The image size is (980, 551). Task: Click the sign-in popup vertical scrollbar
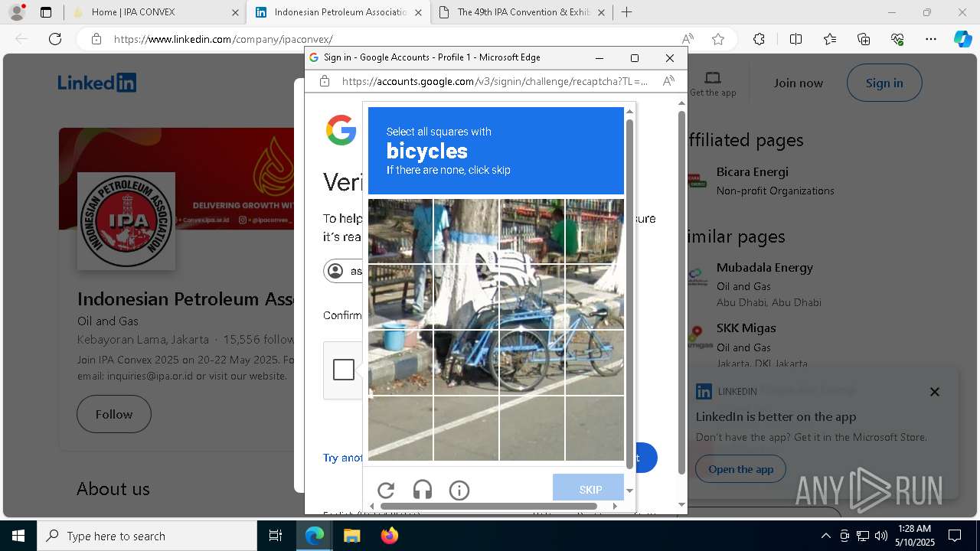tap(681, 291)
